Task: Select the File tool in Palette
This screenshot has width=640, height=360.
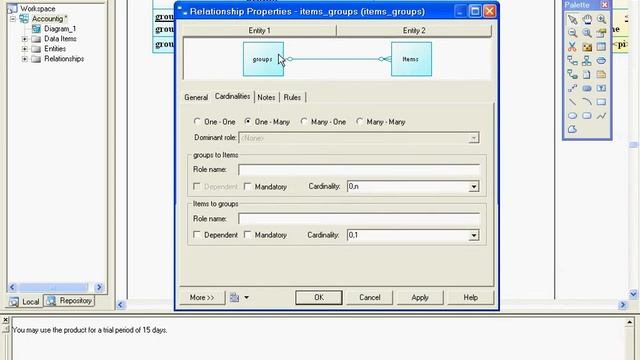Action: click(587, 75)
